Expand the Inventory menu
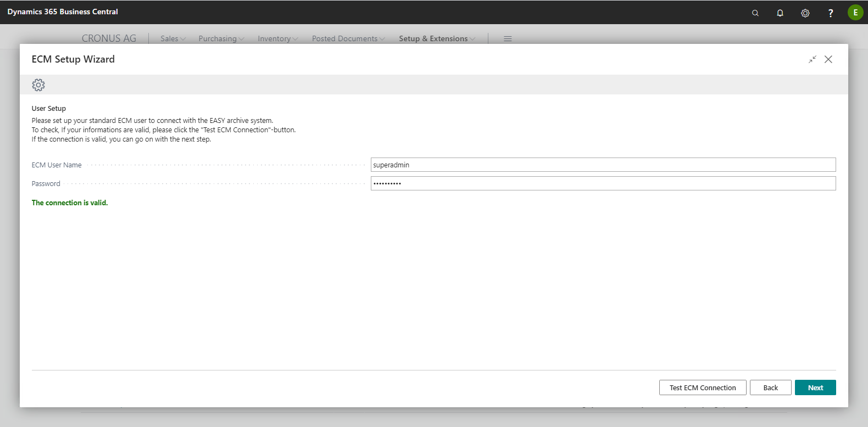 pyautogui.click(x=277, y=38)
